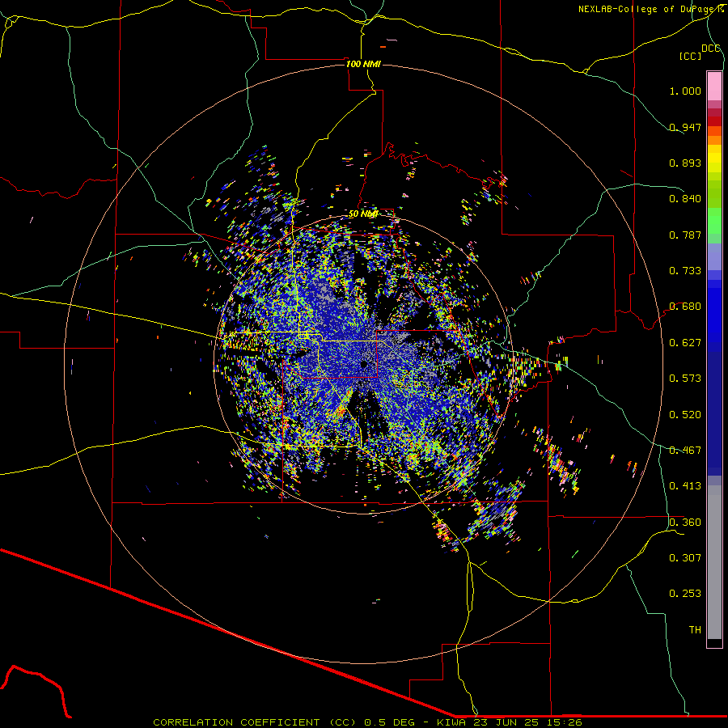Screen dimensions: 728x728
Task: Select the 0.733 legend value
Action: click(x=685, y=270)
